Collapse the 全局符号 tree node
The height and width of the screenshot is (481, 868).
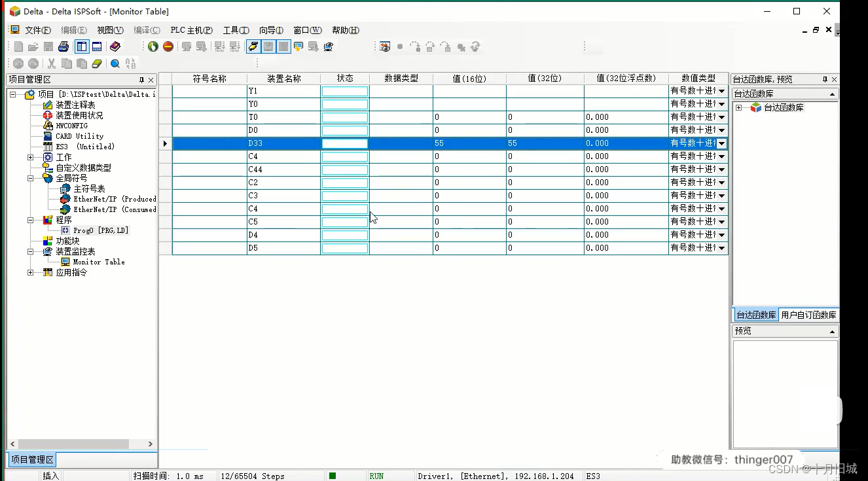click(x=30, y=178)
